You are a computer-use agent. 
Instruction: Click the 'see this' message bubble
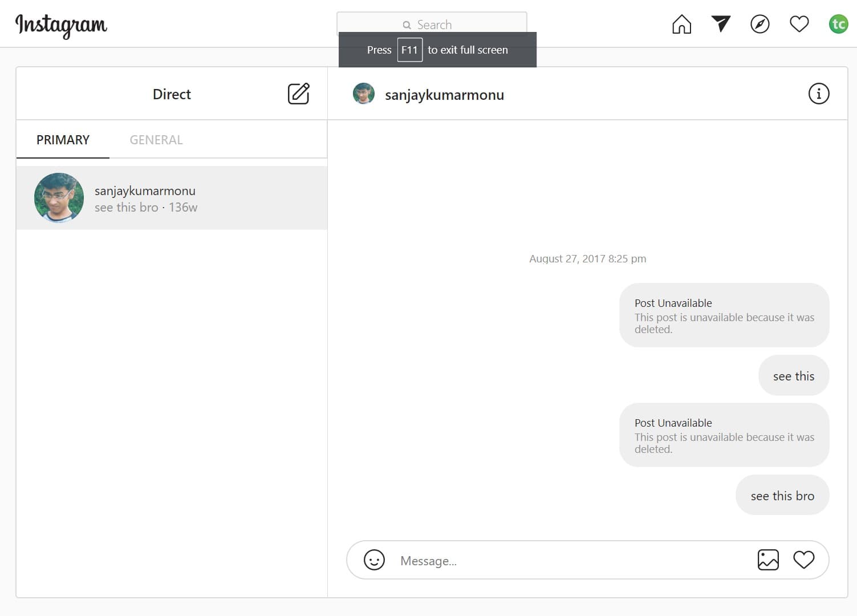[794, 375]
